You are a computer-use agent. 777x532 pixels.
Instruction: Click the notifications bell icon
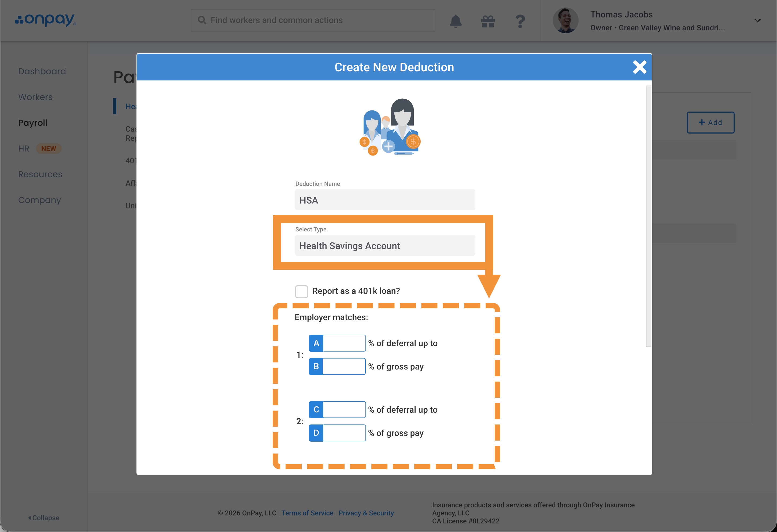point(455,21)
